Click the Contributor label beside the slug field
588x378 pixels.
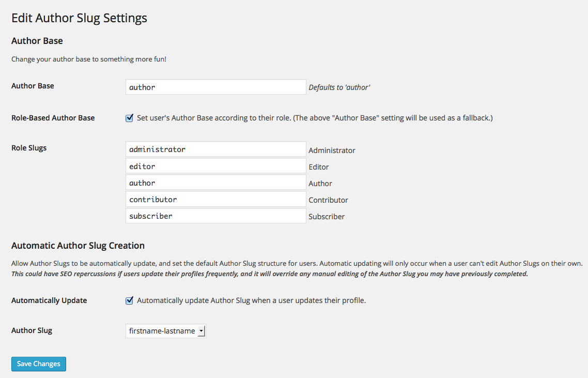[x=328, y=200]
